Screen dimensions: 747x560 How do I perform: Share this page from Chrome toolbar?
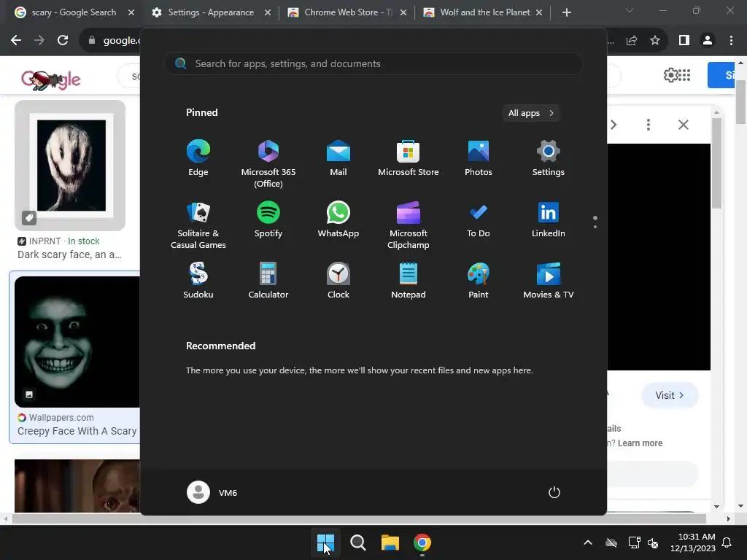632,41
